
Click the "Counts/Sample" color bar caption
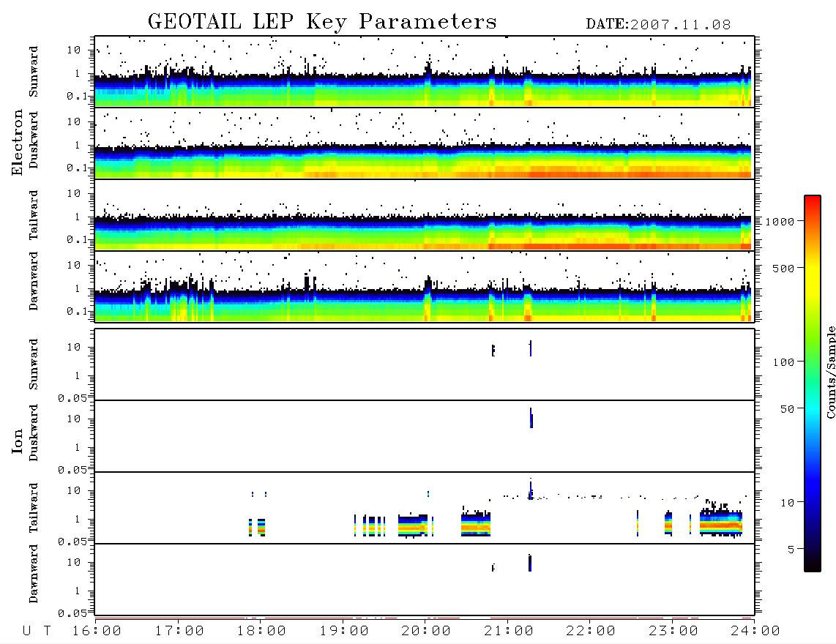coord(830,372)
